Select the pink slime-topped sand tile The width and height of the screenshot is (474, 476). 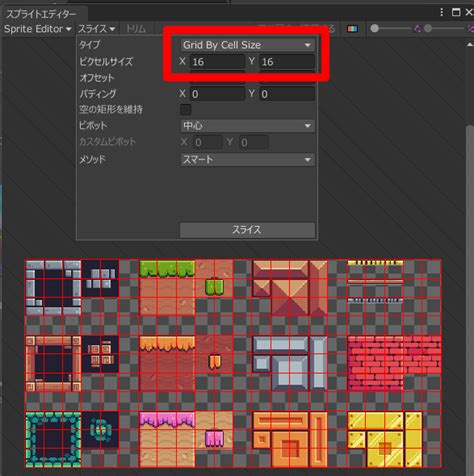(x=167, y=439)
